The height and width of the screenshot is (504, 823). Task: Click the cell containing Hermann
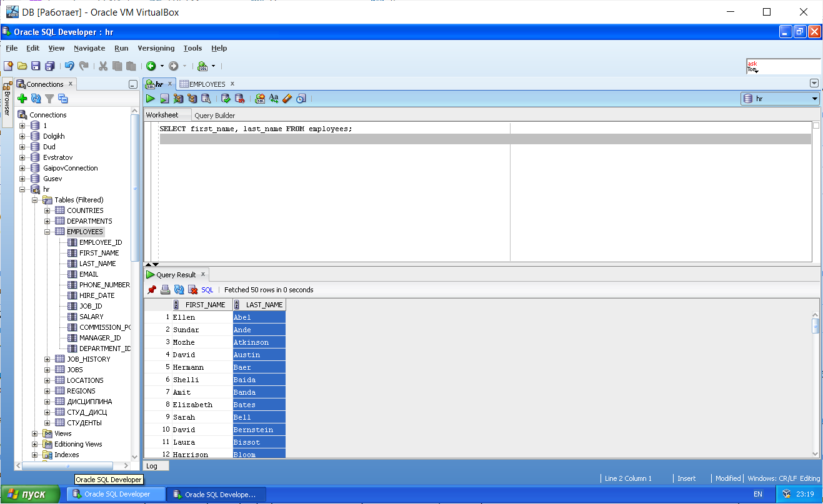point(202,367)
